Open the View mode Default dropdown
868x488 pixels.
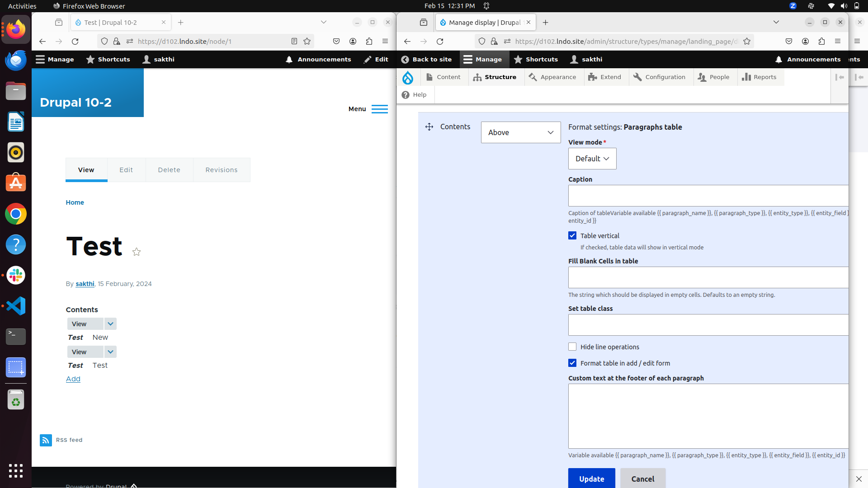(x=592, y=159)
